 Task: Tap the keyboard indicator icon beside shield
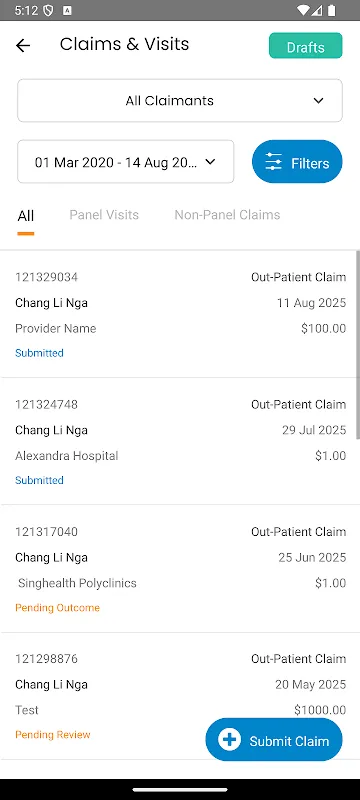coord(67,10)
